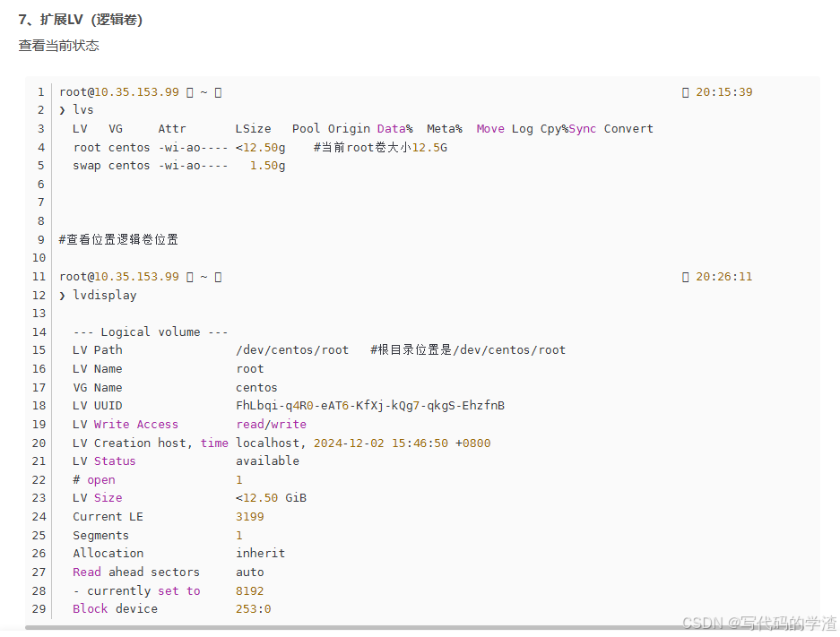Image resolution: width=840 pixels, height=637 pixels.
Task: Click the root volume size <12.50g
Action: pyautogui.click(x=260, y=147)
